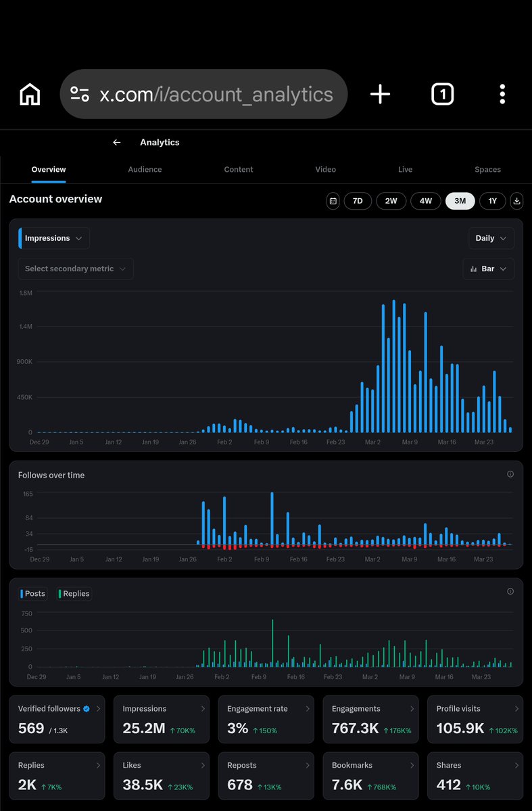Expand the Impressions card chevron
Screen dimensions: 532x811
click(x=203, y=709)
